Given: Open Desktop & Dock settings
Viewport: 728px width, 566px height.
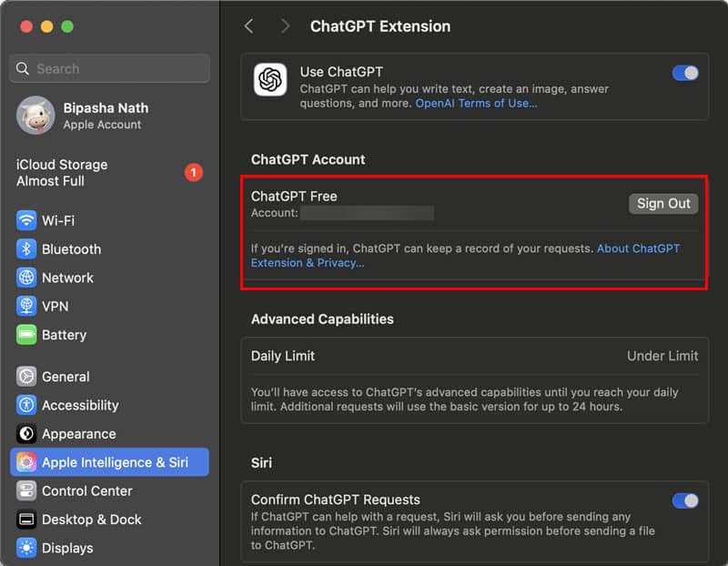Looking at the screenshot, I should coord(91,520).
